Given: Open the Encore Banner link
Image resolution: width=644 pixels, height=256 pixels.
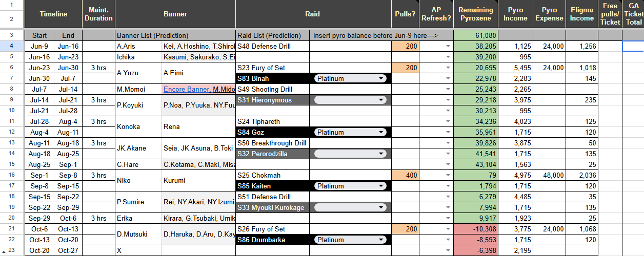Looking at the screenshot, I should pos(186,89).
